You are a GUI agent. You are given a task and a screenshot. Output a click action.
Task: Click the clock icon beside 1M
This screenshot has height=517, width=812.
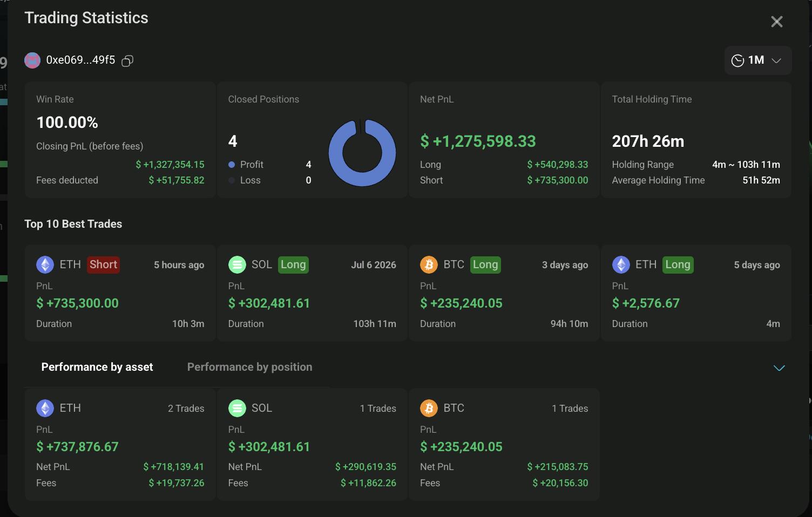[737, 60]
